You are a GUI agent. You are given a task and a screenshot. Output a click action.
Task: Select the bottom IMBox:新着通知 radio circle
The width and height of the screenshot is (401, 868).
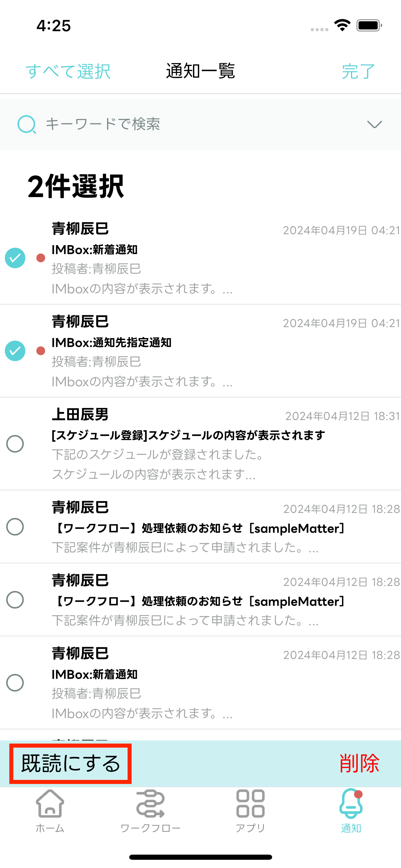[x=15, y=683]
